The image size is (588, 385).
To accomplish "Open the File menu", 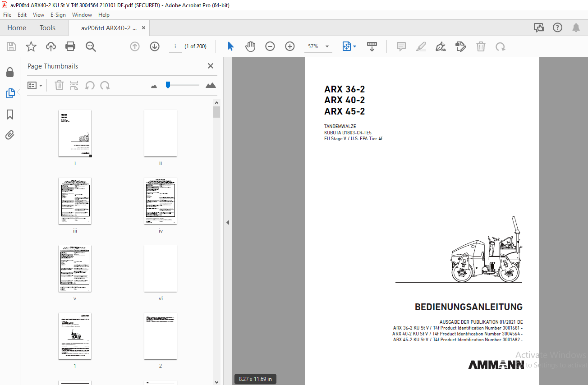I will (x=7, y=15).
